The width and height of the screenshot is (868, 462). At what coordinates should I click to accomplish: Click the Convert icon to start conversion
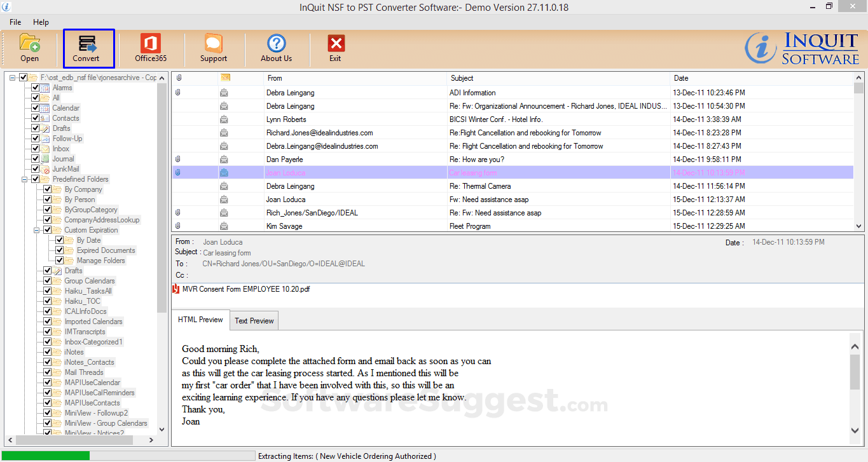point(87,48)
